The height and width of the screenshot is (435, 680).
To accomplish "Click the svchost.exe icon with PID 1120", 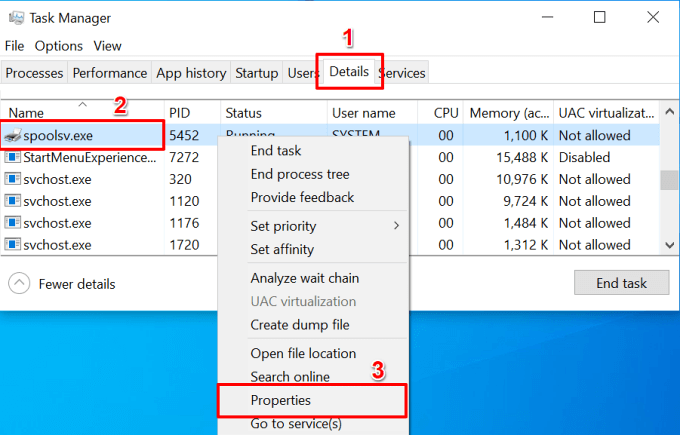I will point(13,201).
